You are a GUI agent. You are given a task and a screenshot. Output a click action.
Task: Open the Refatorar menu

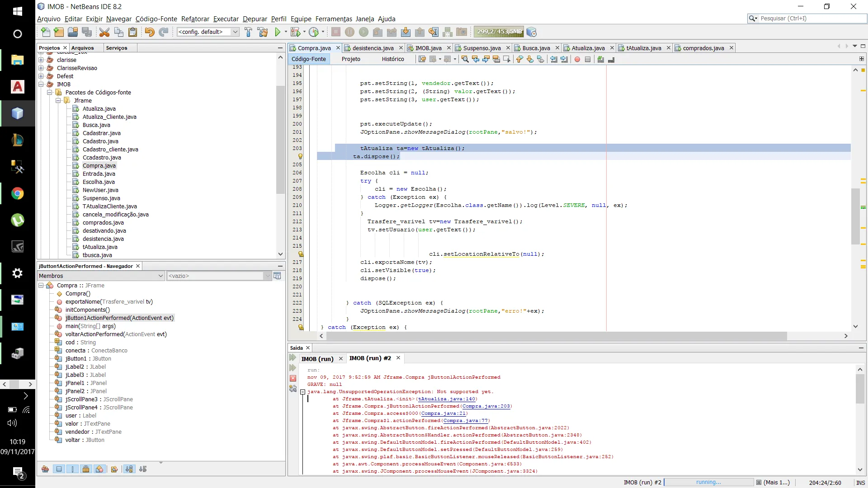coord(195,19)
